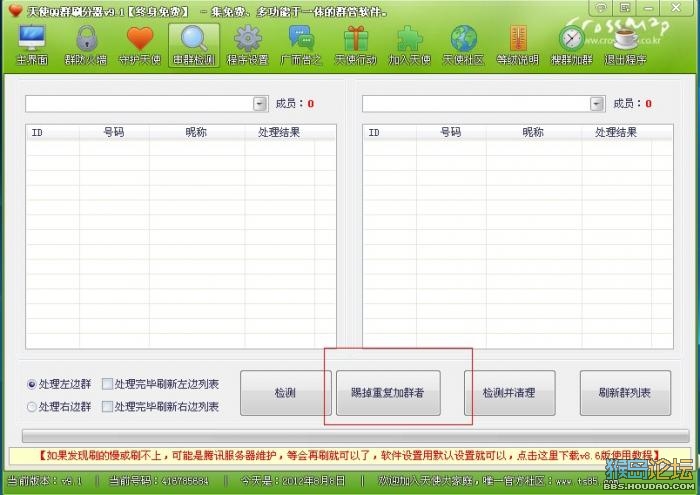The width and height of the screenshot is (700, 495).
Task: Open the 主界面 main interface icon
Action: (32, 45)
